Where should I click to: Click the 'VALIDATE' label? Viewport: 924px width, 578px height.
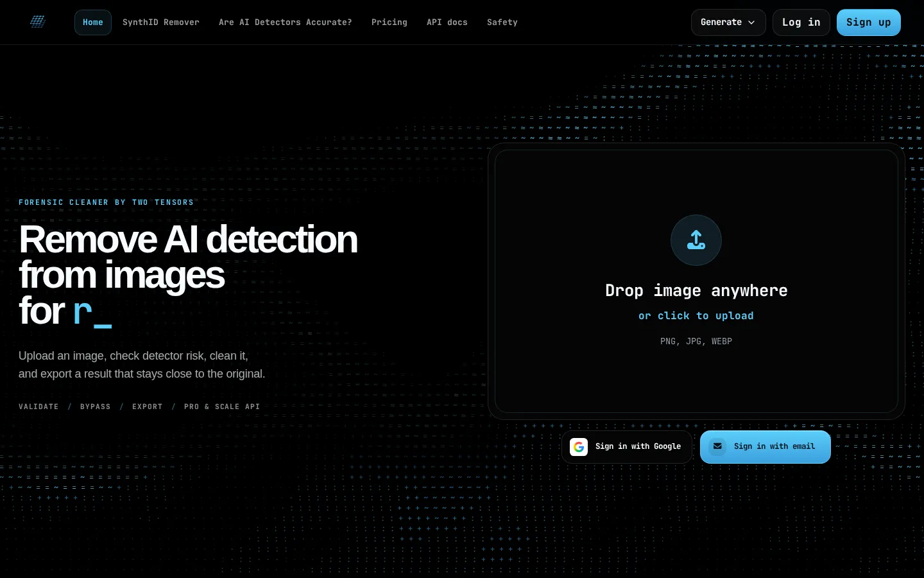(x=38, y=407)
